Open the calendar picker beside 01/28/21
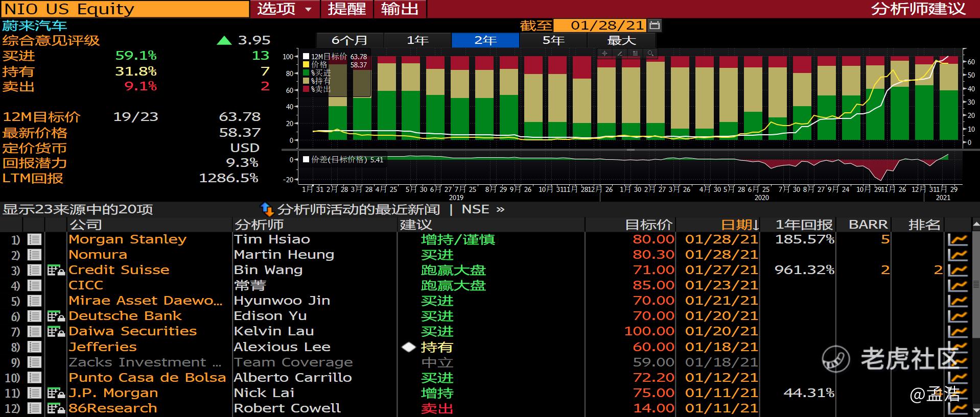Viewport: 980px width, 417px height. pyautogui.click(x=654, y=25)
